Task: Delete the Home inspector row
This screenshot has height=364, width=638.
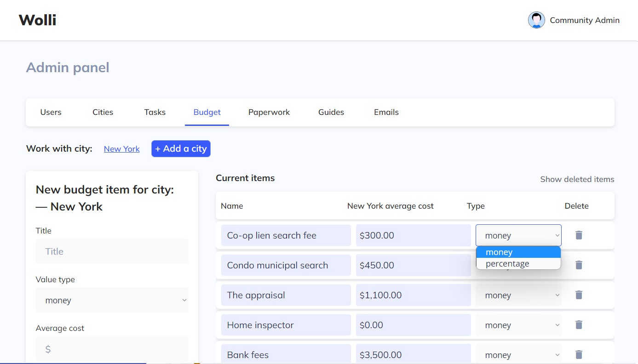Action: (579, 325)
